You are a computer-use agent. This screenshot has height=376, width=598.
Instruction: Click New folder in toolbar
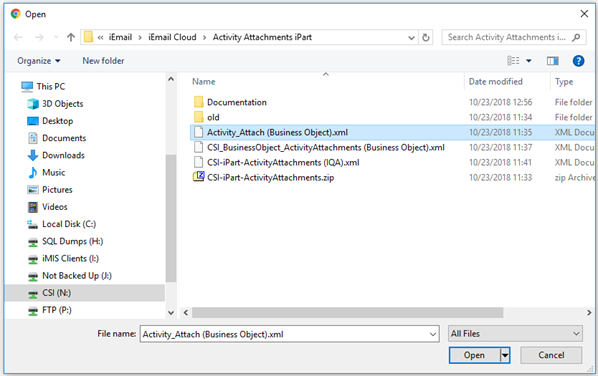pyautogui.click(x=103, y=61)
